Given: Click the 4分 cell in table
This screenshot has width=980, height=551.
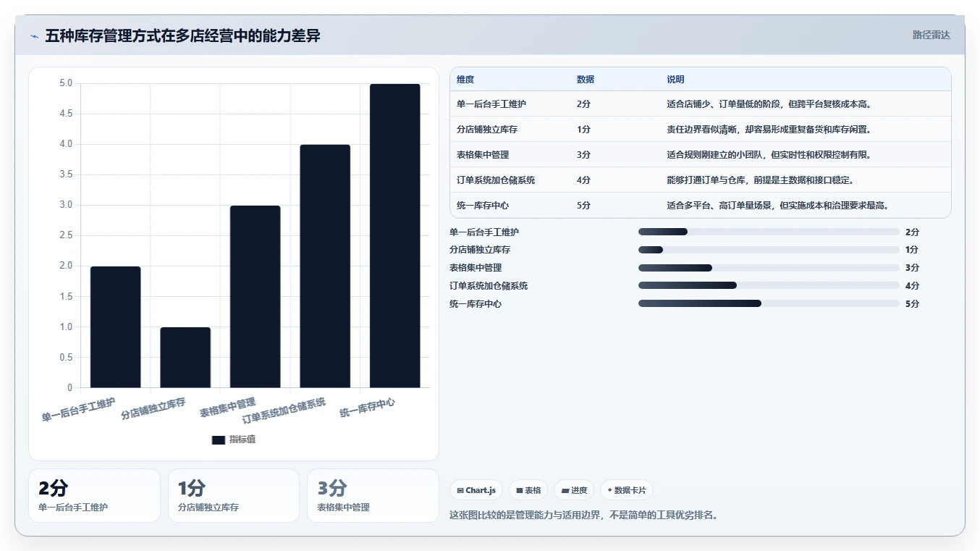Looking at the screenshot, I should 583,180.
